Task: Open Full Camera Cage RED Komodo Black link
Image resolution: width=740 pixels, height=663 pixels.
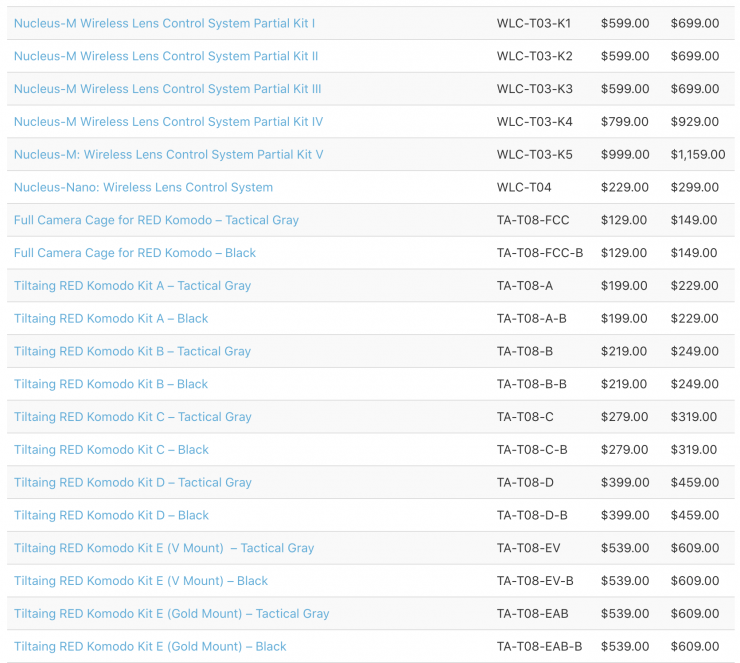Action: (x=135, y=253)
